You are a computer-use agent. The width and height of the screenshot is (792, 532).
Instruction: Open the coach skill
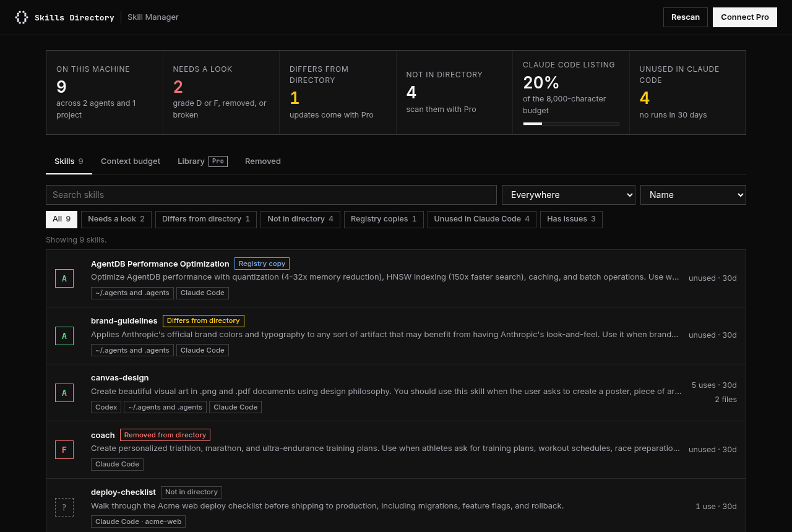(x=396, y=450)
